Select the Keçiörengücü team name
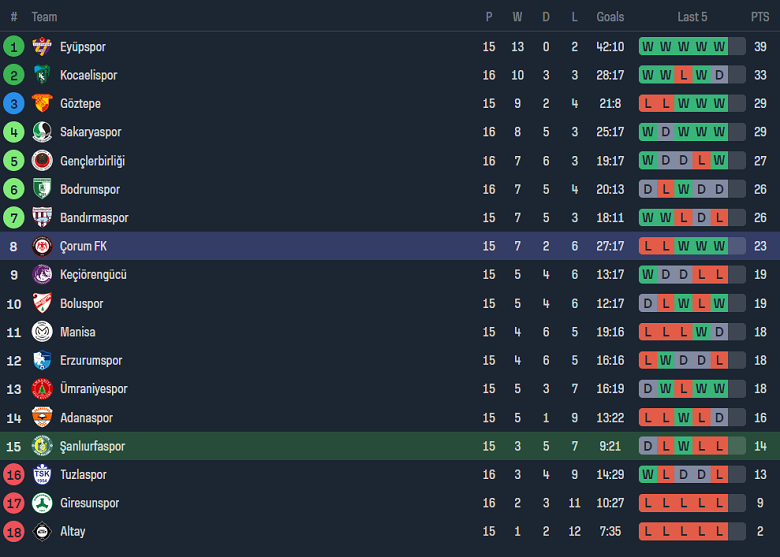Image resolution: width=780 pixels, height=557 pixels. click(x=93, y=275)
